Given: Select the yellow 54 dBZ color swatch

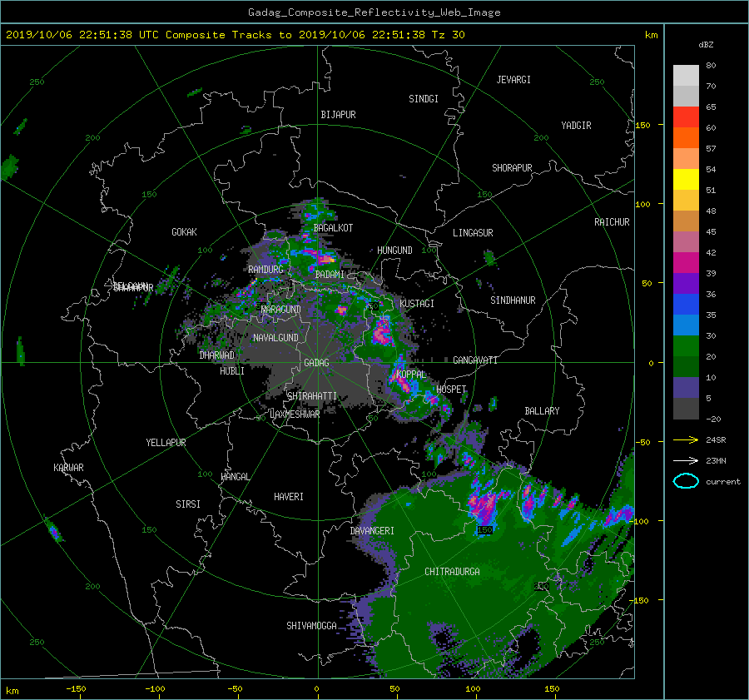Looking at the screenshot, I should pyautogui.click(x=686, y=179).
